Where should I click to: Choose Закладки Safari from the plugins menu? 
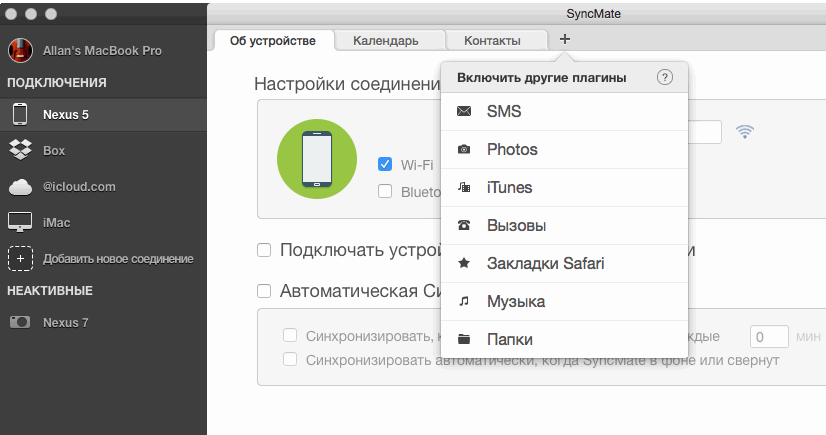(564, 263)
